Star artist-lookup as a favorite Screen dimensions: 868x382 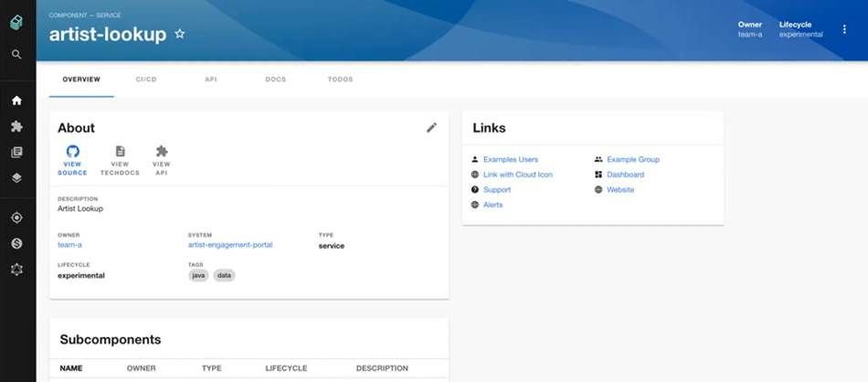click(179, 35)
